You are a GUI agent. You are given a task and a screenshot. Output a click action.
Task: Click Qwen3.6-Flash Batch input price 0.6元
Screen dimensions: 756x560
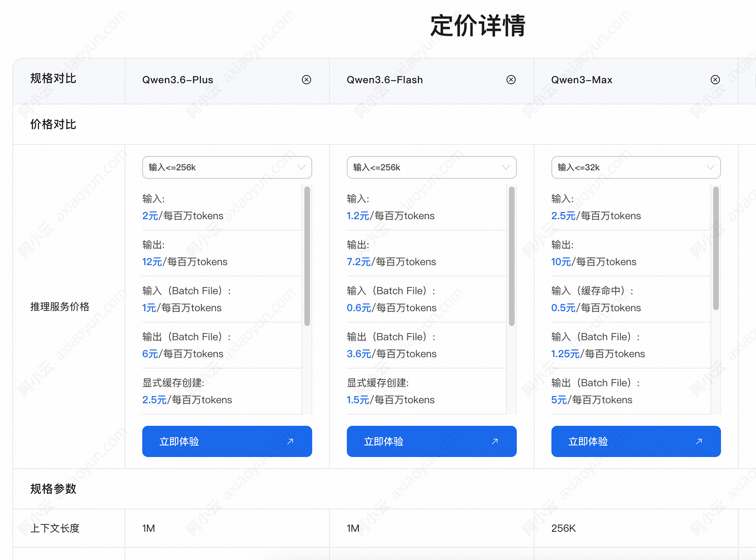[x=359, y=308]
